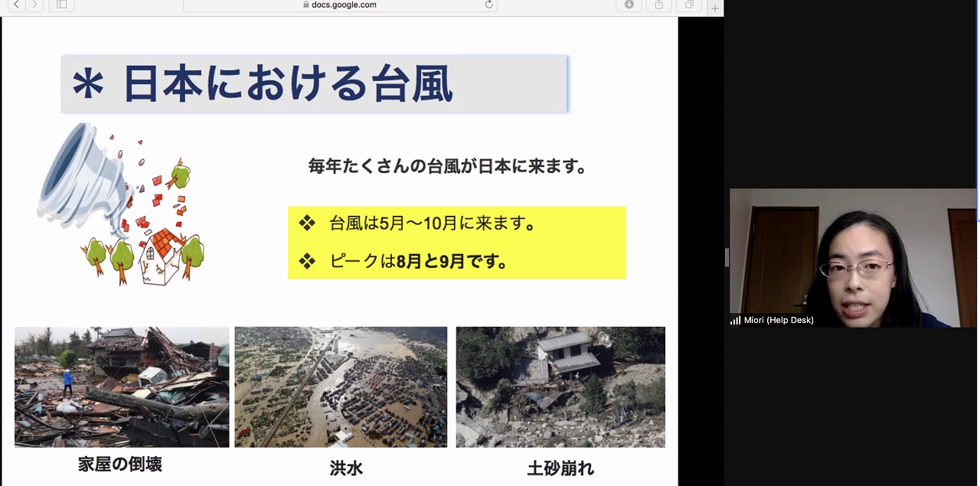The width and height of the screenshot is (980, 486).
Task: Show all tabs overview button
Action: click(689, 5)
